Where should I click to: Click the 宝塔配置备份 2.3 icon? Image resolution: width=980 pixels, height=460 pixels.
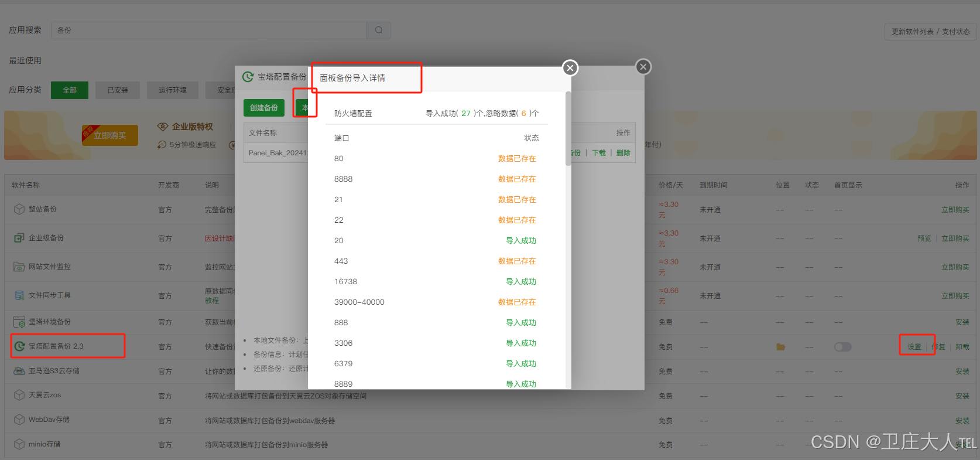pos(19,346)
